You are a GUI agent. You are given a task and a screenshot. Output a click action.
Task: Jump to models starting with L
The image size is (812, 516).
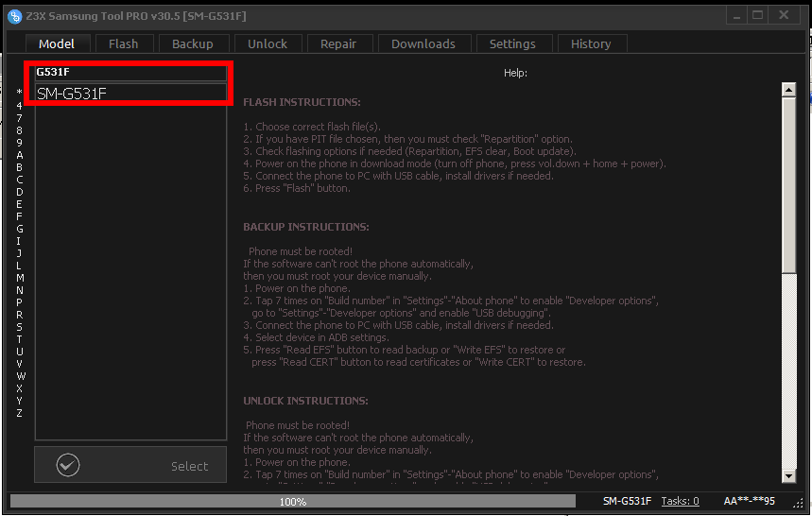(x=19, y=266)
